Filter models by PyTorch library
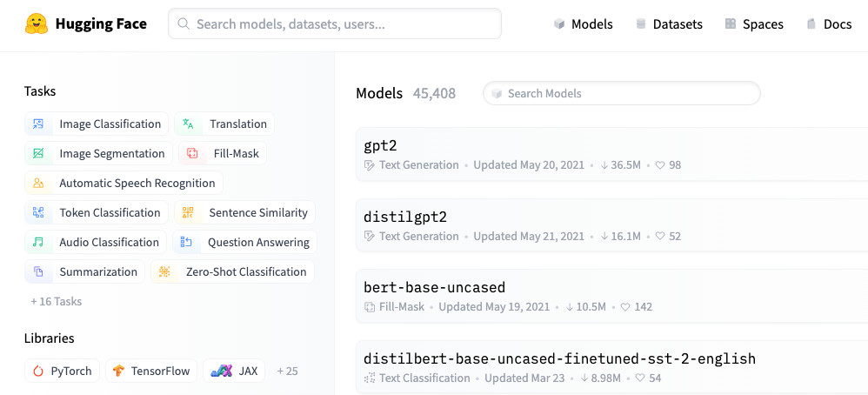This screenshot has height=395, width=868. coord(62,372)
